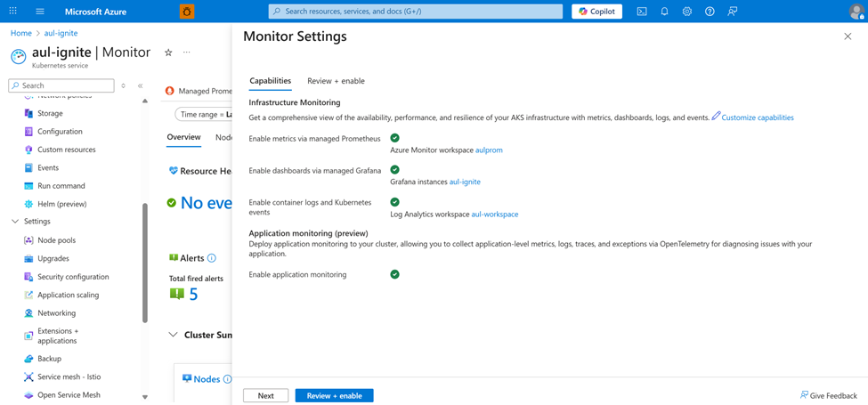
Task: Click the help question mark icon
Action: pyautogui.click(x=710, y=12)
